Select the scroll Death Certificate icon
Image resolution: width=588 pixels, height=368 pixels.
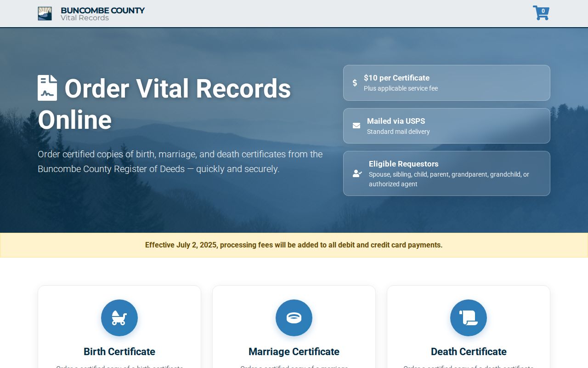[469, 318]
